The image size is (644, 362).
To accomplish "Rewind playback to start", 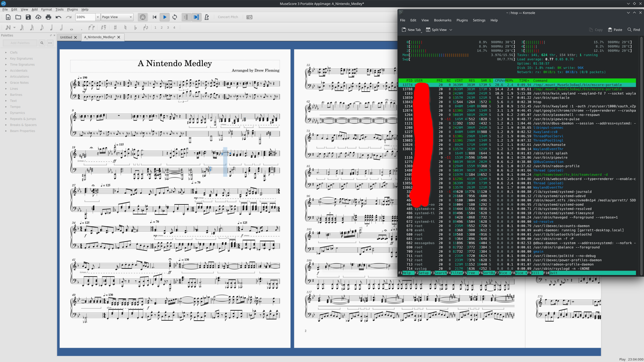I will click(154, 17).
